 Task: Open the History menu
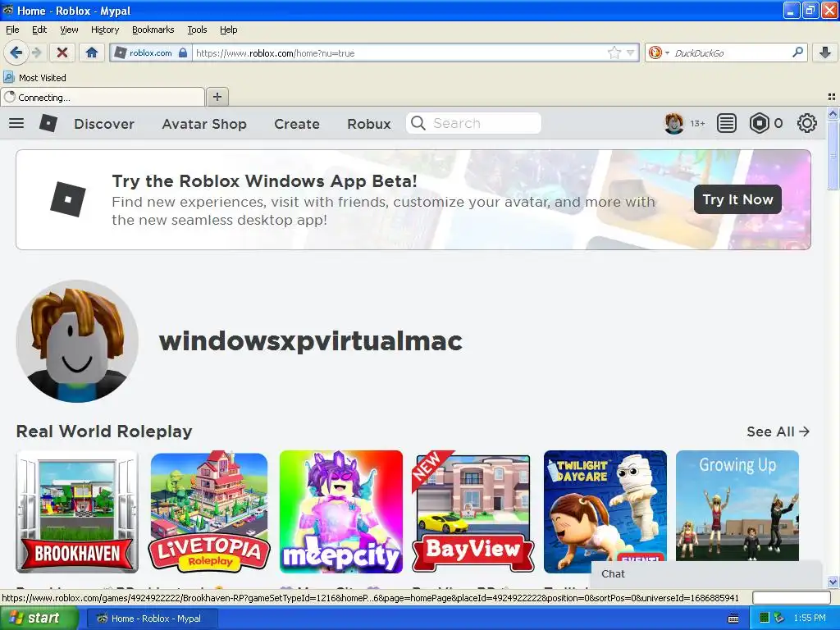[x=105, y=30]
